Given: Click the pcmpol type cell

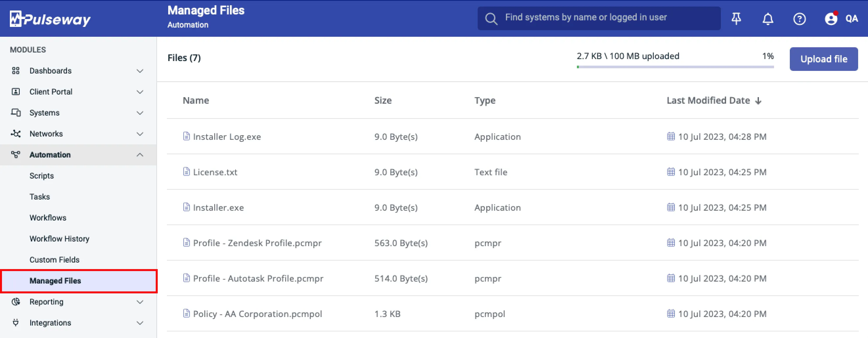Looking at the screenshot, I should pyautogui.click(x=490, y=314).
